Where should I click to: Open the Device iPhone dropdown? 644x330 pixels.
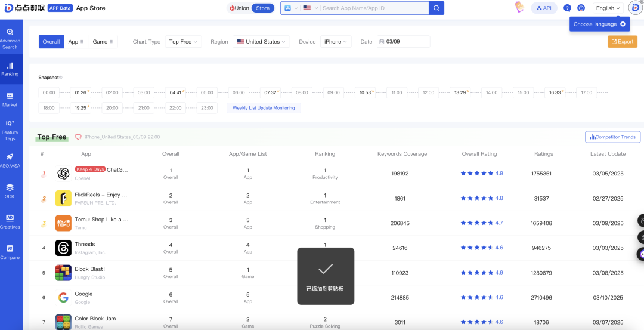pos(336,42)
